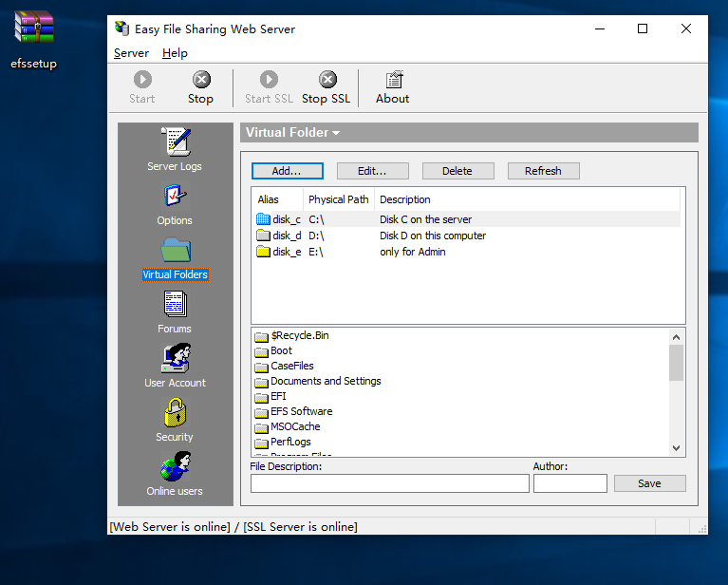Close the Easy File Sharing window
728x585 pixels.
pos(685,28)
